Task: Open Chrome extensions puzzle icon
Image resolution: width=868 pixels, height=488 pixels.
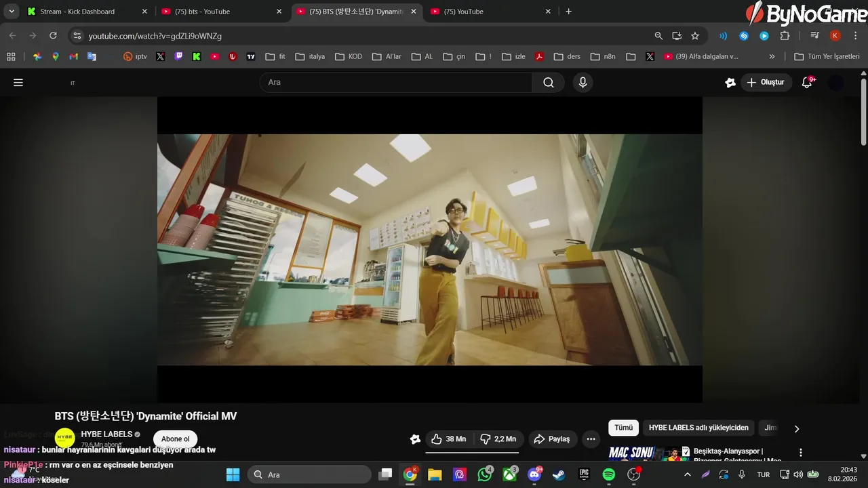Action: coord(785,36)
